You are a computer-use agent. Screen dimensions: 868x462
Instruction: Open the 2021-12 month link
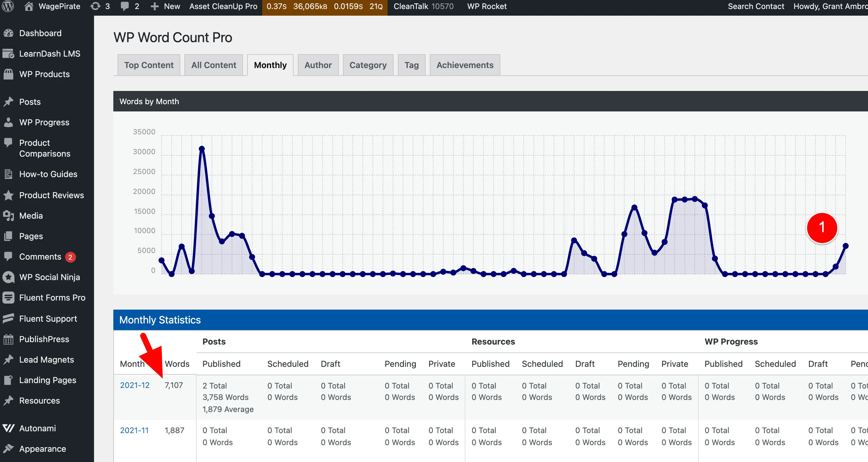click(x=135, y=385)
